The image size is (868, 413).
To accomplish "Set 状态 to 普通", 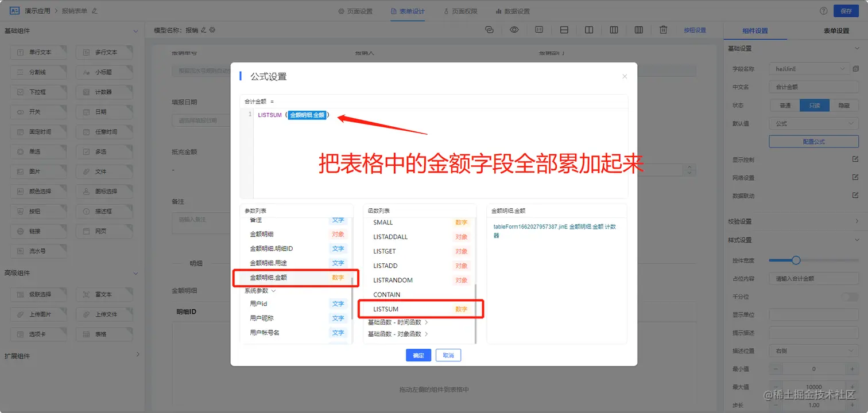I will pos(785,106).
